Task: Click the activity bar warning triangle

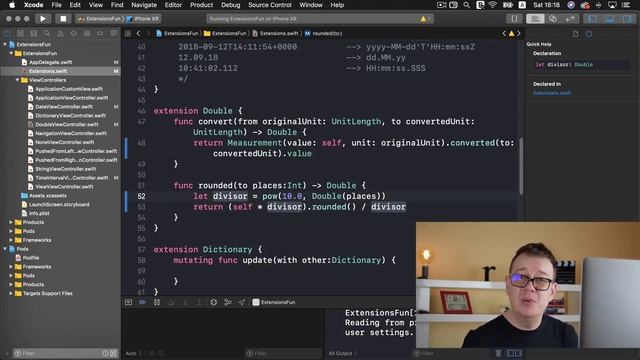Action: [423, 19]
